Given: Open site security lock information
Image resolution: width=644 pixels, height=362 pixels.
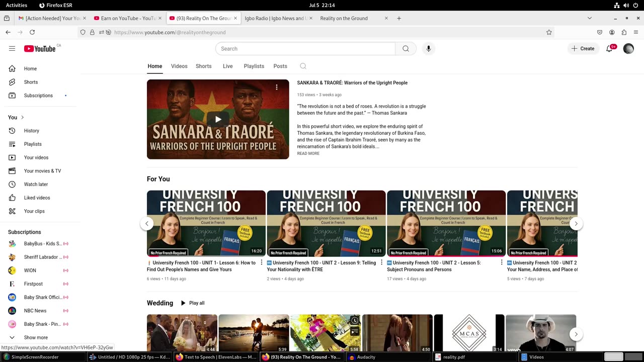Looking at the screenshot, I should (92, 32).
